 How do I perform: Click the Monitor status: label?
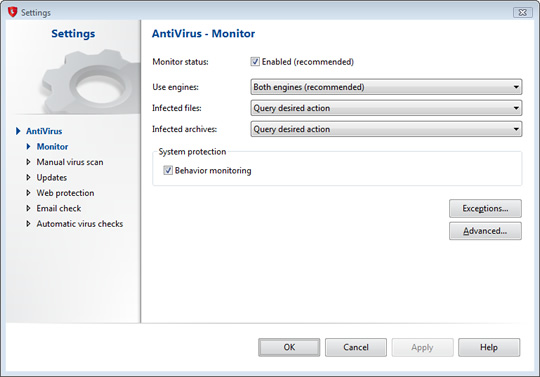click(x=180, y=62)
